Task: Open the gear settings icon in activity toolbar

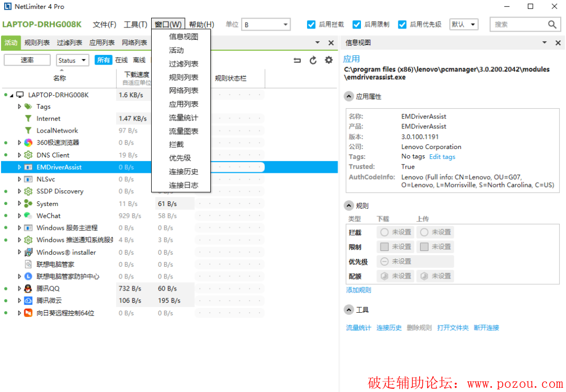Action: click(x=329, y=60)
